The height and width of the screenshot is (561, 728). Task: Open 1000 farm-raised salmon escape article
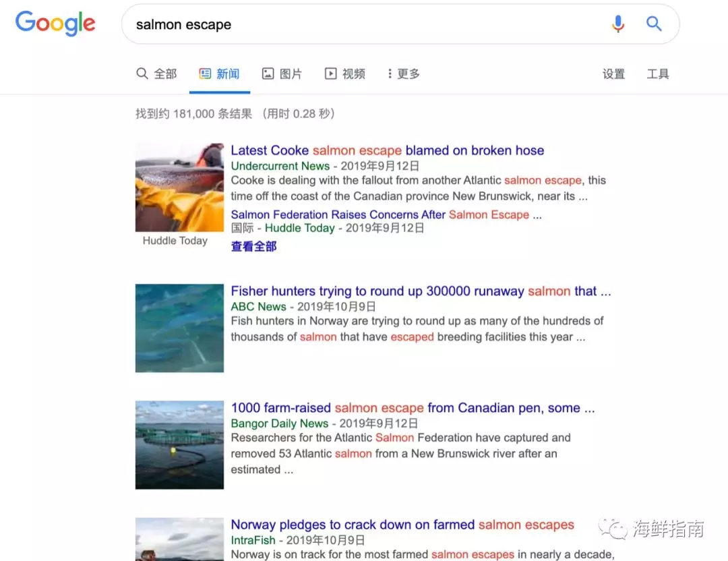point(413,408)
